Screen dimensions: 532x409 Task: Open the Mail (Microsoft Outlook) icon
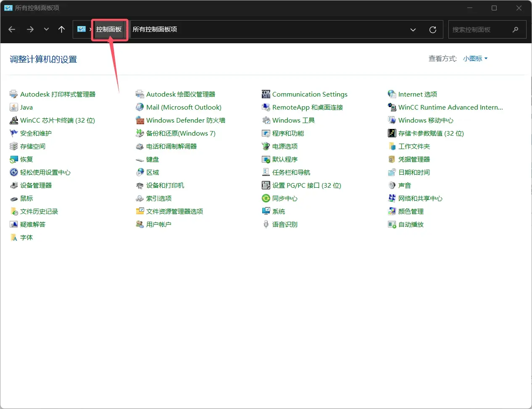[x=140, y=107]
